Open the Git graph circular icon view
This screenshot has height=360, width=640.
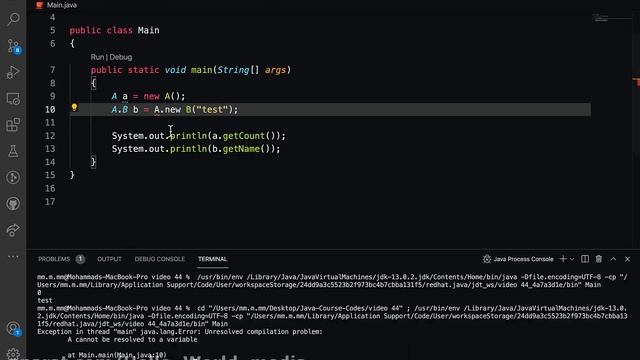[13, 177]
